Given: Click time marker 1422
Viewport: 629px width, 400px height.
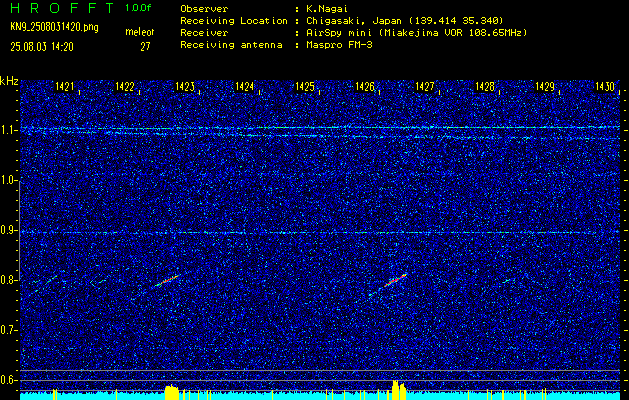Looking at the screenshot, I should pos(124,86).
